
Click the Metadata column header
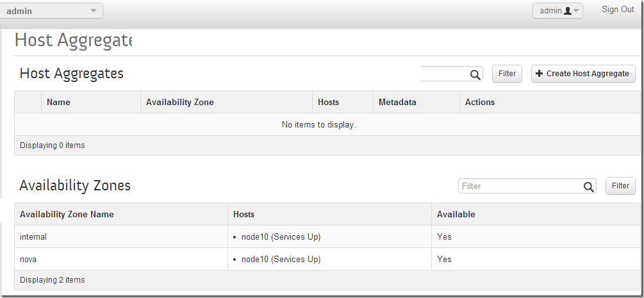tap(397, 103)
